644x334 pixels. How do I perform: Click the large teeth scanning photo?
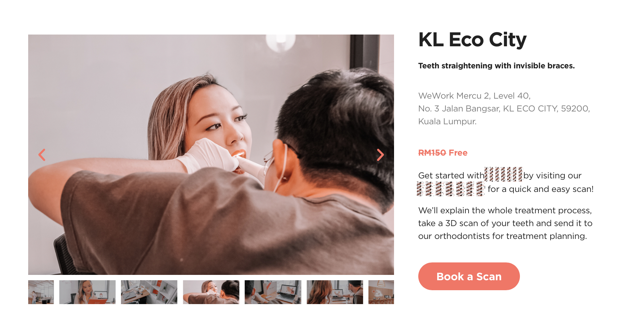211,155
